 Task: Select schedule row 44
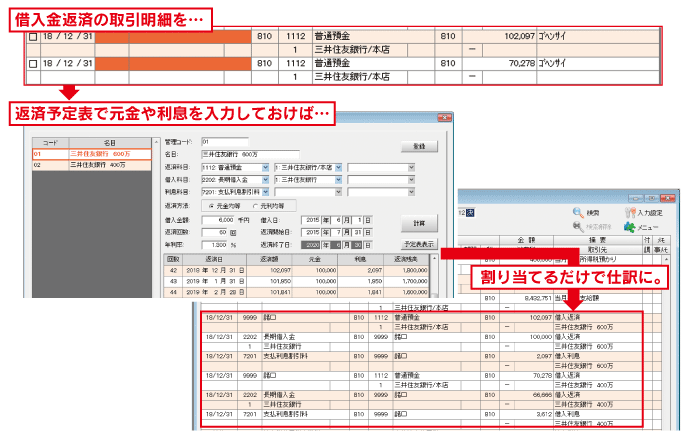(x=297, y=292)
